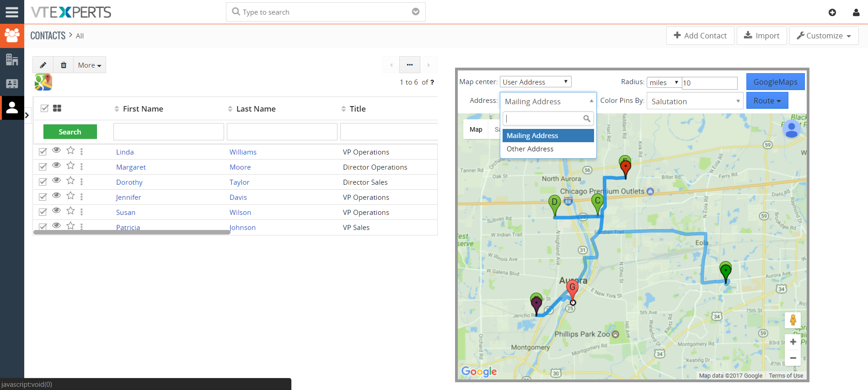Uncheck the Jennifer Davis row checkbox
868x390 pixels.
(43, 197)
